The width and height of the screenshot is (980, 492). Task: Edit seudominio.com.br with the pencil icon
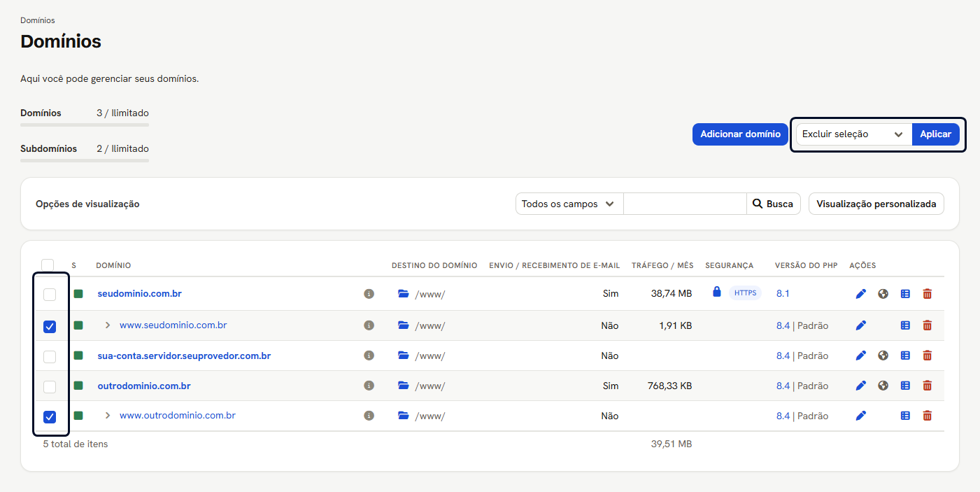861,294
